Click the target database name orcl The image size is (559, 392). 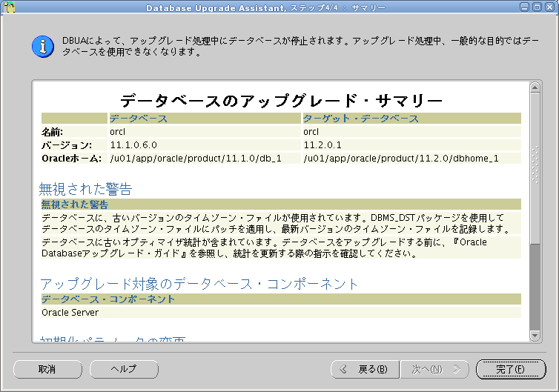[311, 132]
